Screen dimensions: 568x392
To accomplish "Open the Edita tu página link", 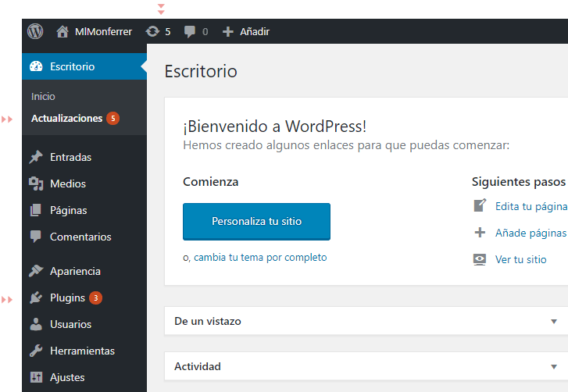I will coord(531,206).
